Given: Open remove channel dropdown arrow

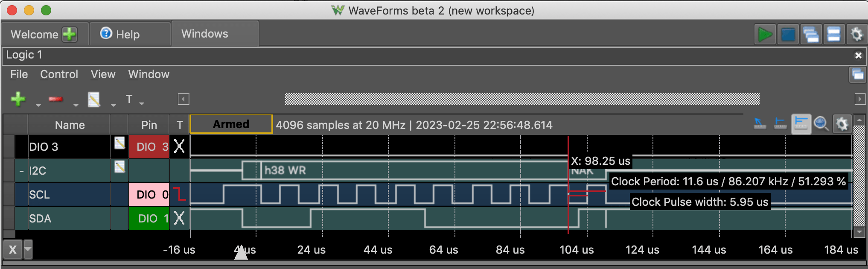Looking at the screenshot, I should click(76, 104).
